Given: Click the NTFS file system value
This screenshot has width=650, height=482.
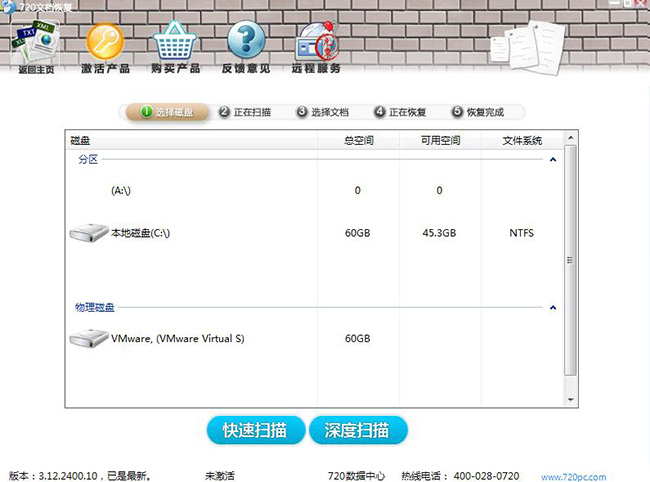Looking at the screenshot, I should 521,233.
